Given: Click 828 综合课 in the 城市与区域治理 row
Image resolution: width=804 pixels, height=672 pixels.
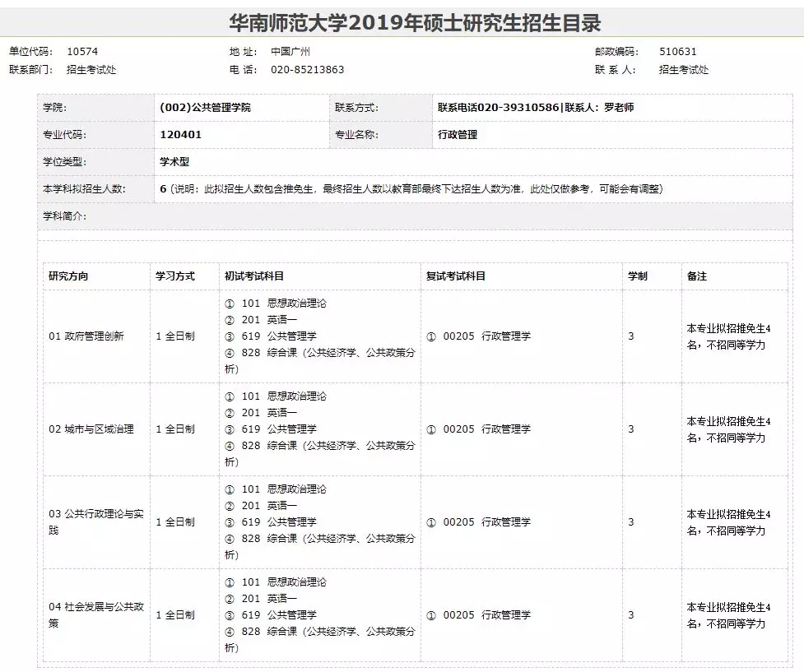Looking at the screenshot, I should (320, 454).
